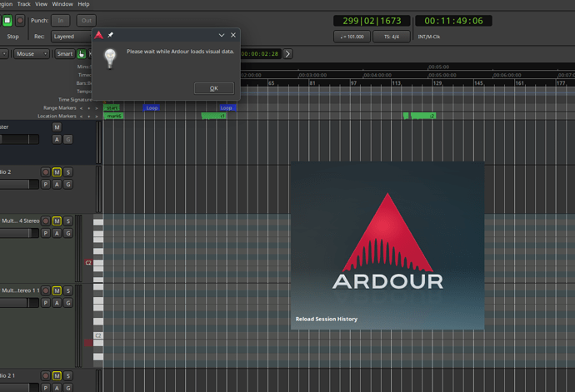Add range marker with plus icon
This screenshot has width=575, height=392.
pyautogui.click(x=88, y=108)
